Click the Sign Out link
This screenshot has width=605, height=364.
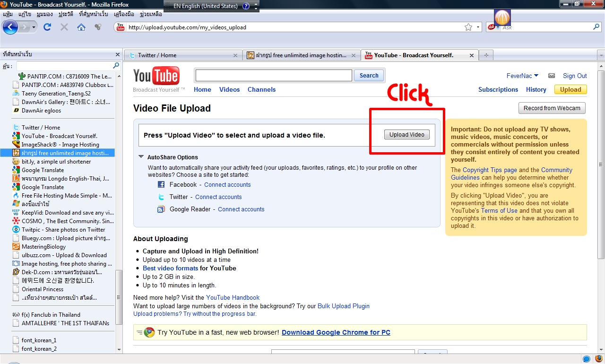click(575, 76)
